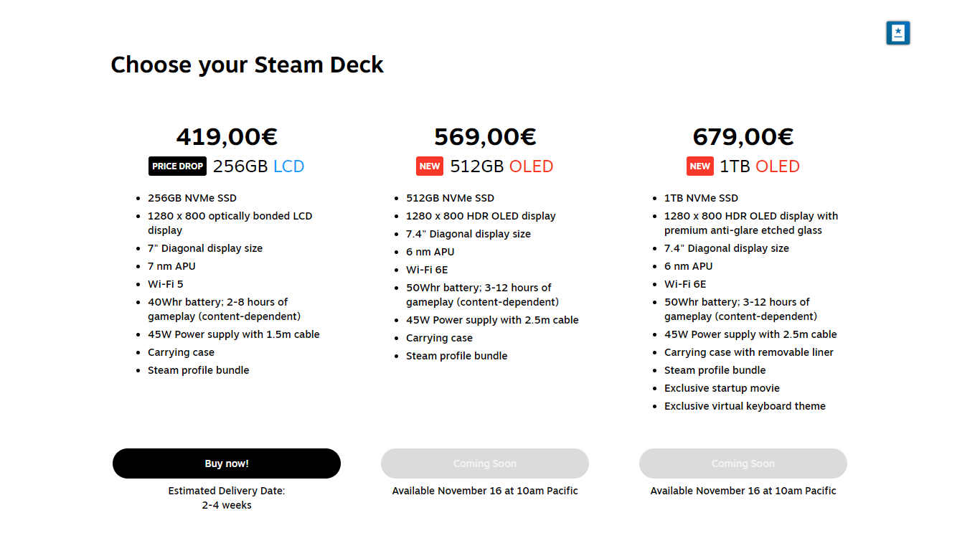This screenshot has width=980, height=551.
Task: Click the Coming Soon button for 1TB OLED
Action: click(x=743, y=463)
